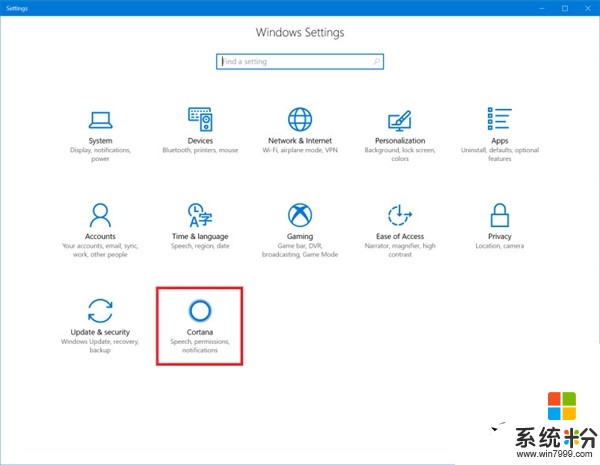600x465 pixels.
Task: Open the Network & Internet globe icon
Action: pyautogui.click(x=300, y=119)
